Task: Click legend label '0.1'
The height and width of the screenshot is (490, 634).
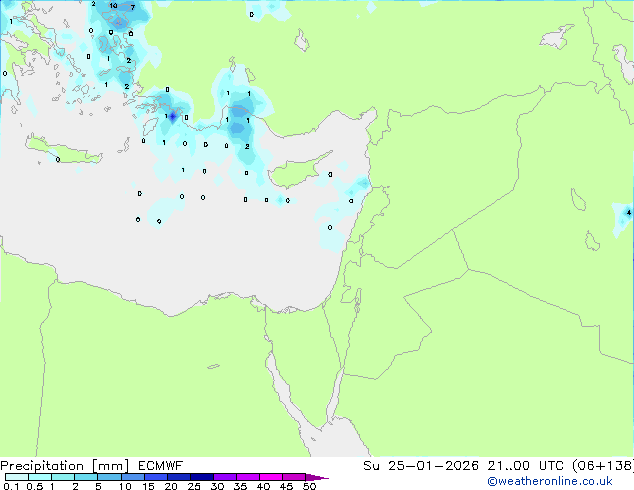Action: coord(11,486)
